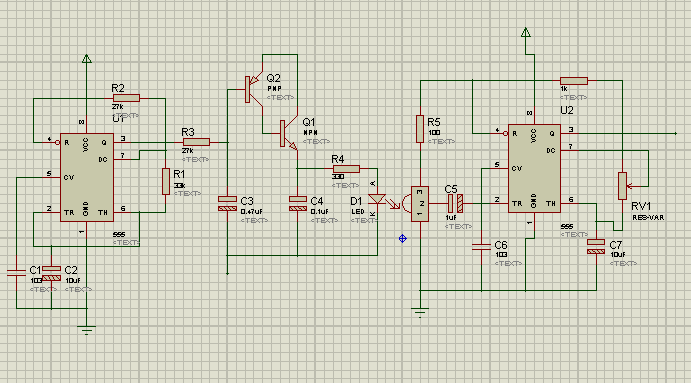
Task: Click the "33k" value under R1
Action: point(179,185)
